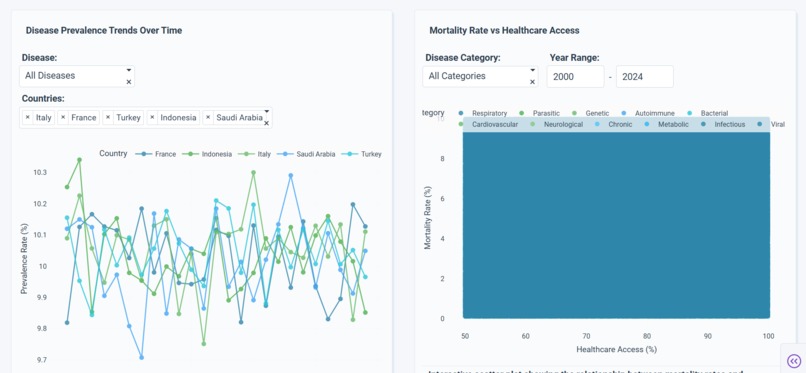Click the Disease Category label
Viewport: 806px width, 373px height.
tap(463, 58)
